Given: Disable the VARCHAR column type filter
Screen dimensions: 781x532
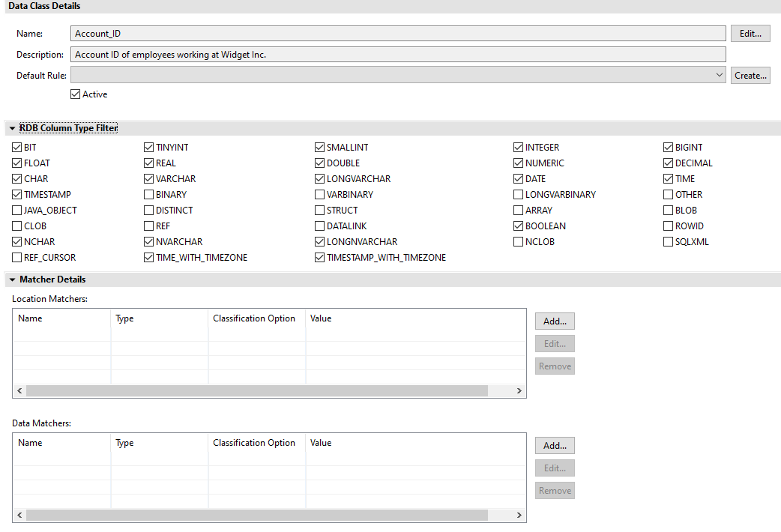Looking at the screenshot, I should tap(148, 178).
